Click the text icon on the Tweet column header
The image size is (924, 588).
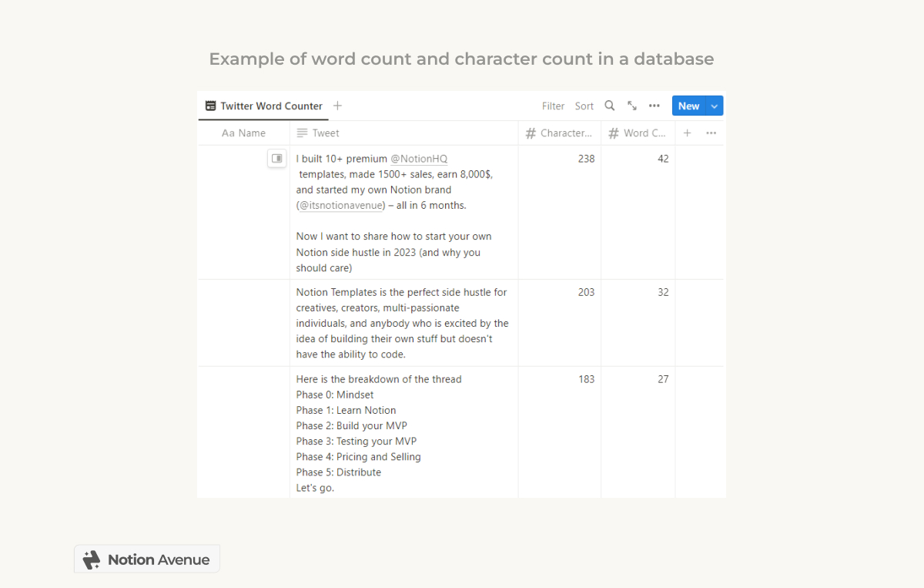click(301, 133)
